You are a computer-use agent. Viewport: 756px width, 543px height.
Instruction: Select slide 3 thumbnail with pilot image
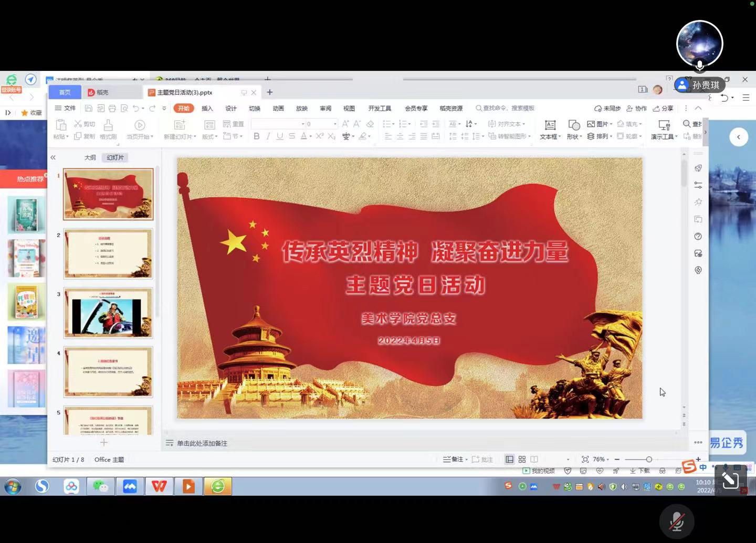pyautogui.click(x=108, y=313)
